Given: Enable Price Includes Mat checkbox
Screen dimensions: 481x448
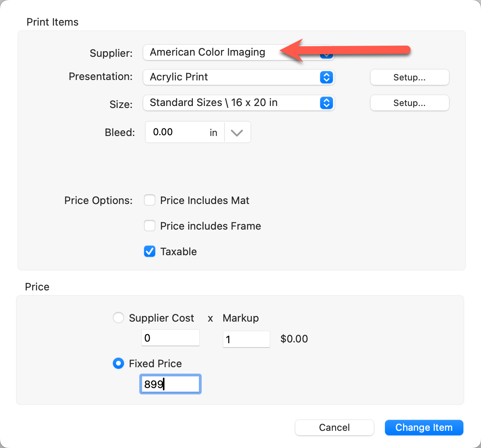Looking at the screenshot, I should (150, 200).
